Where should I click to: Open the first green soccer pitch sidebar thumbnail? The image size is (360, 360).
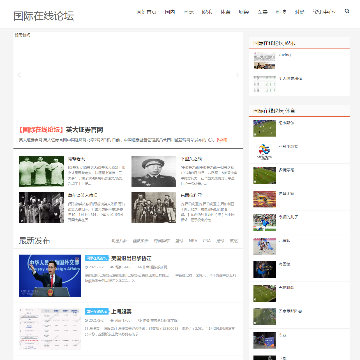click(x=264, y=128)
